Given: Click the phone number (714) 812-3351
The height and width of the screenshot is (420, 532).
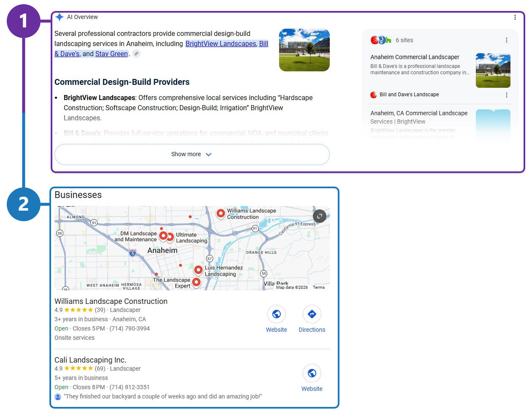Looking at the screenshot, I should point(130,387).
